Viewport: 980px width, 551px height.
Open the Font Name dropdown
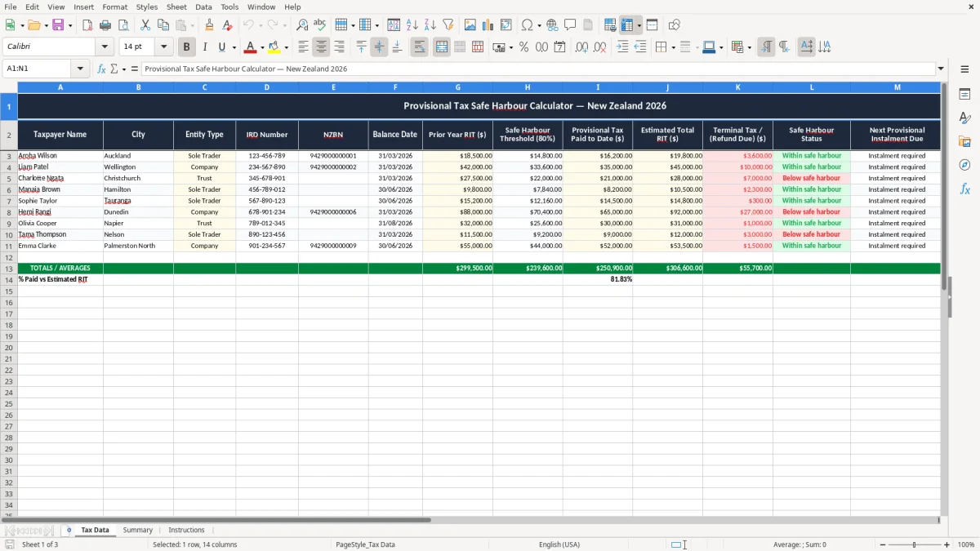[x=105, y=47]
